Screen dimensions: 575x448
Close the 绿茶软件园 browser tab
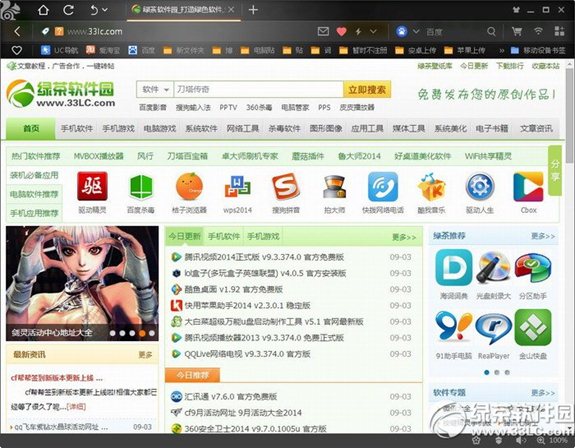click(231, 10)
